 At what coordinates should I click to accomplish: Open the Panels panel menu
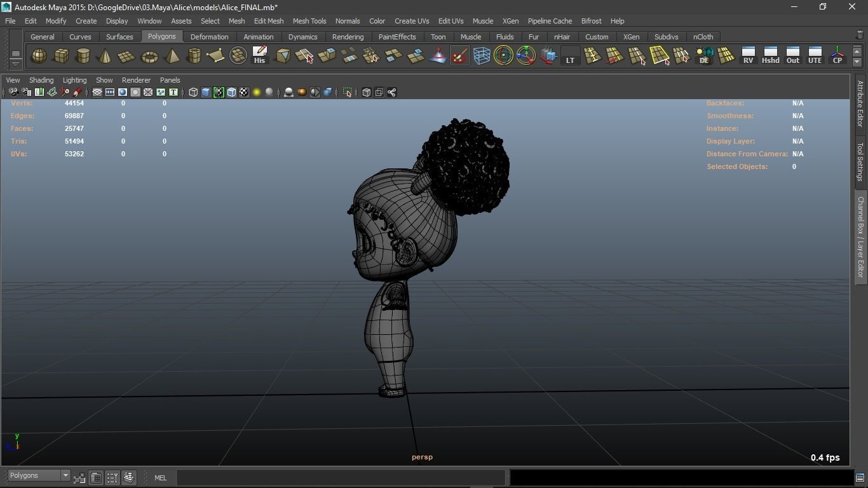(x=170, y=80)
